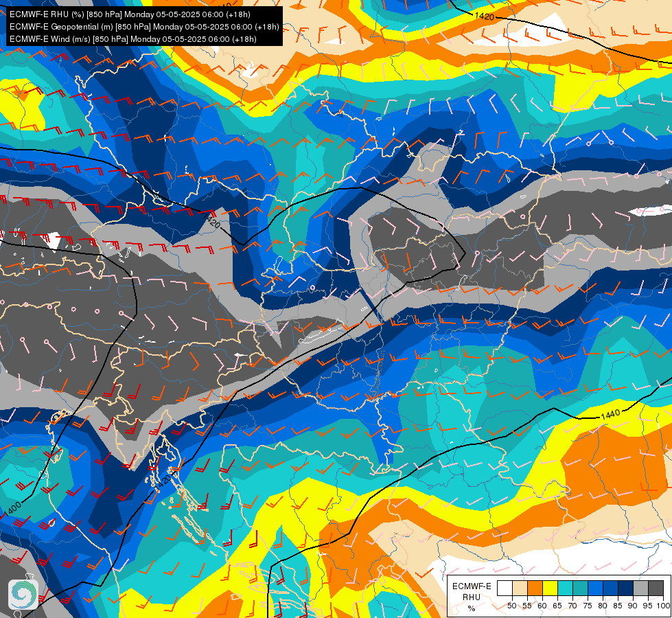
Task: Pick the orange legend swatch between 55 and 60
Action: click(x=535, y=588)
